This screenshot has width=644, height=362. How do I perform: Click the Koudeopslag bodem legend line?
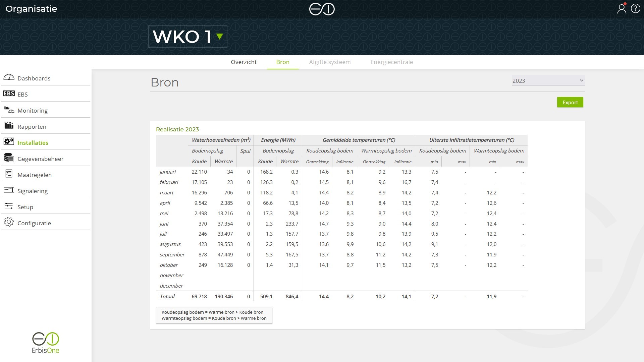pyautogui.click(x=212, y=312)
